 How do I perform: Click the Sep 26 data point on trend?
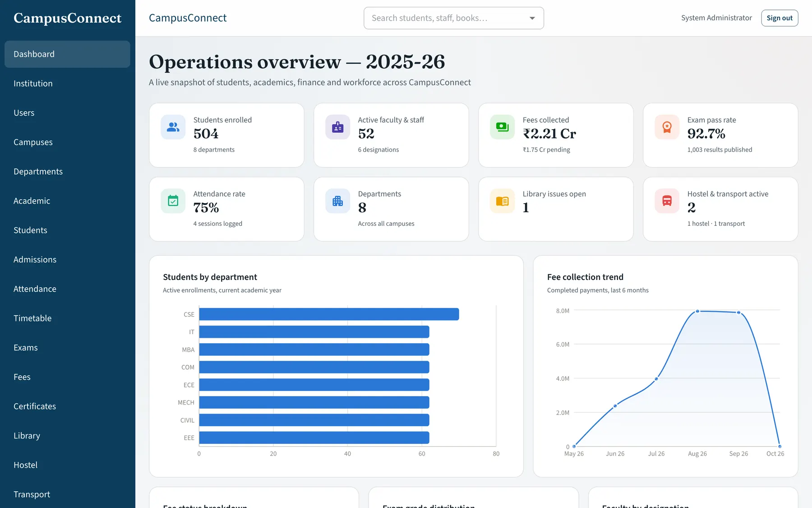[738, 312]
